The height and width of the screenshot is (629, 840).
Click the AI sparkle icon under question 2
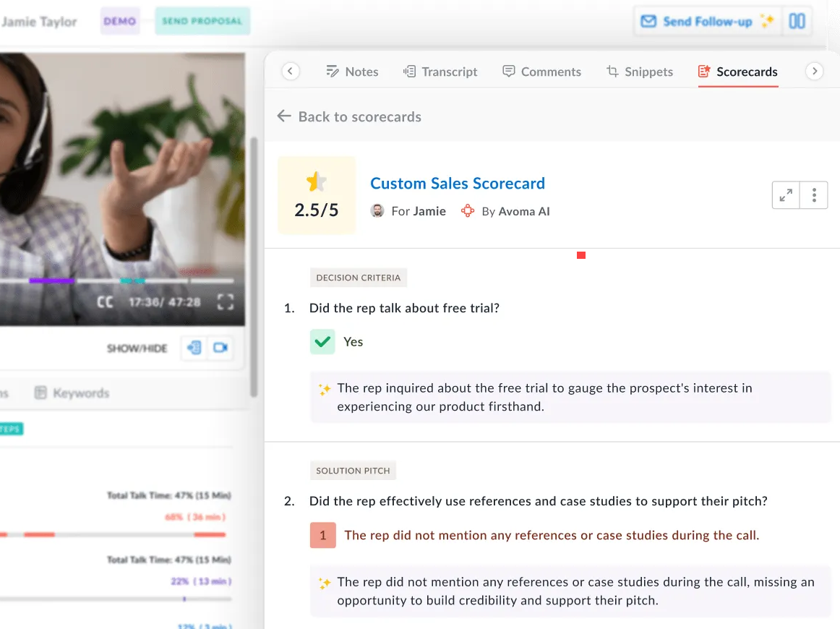[324, 583]
